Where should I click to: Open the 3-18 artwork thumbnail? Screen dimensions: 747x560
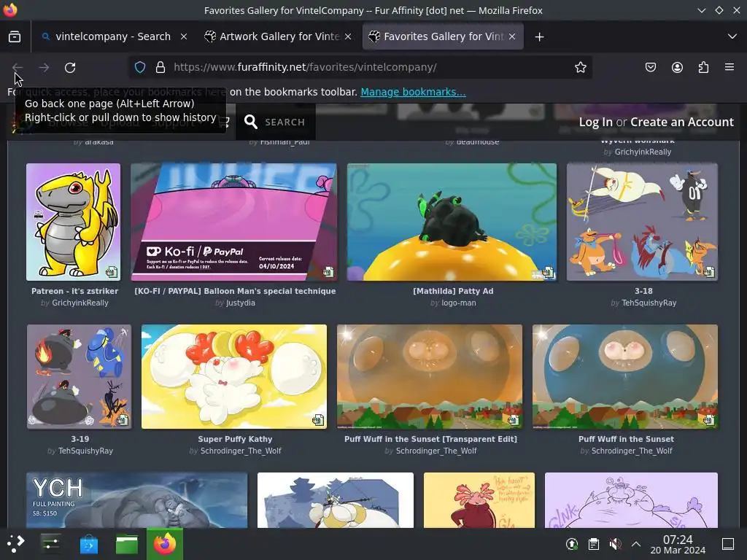(x=642, y=222)
